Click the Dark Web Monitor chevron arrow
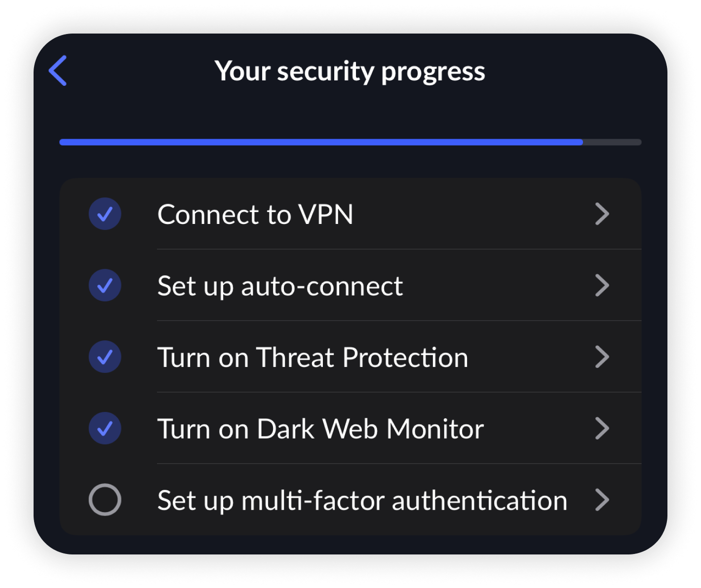Viewport: 701px width, 588px height. 602,428
